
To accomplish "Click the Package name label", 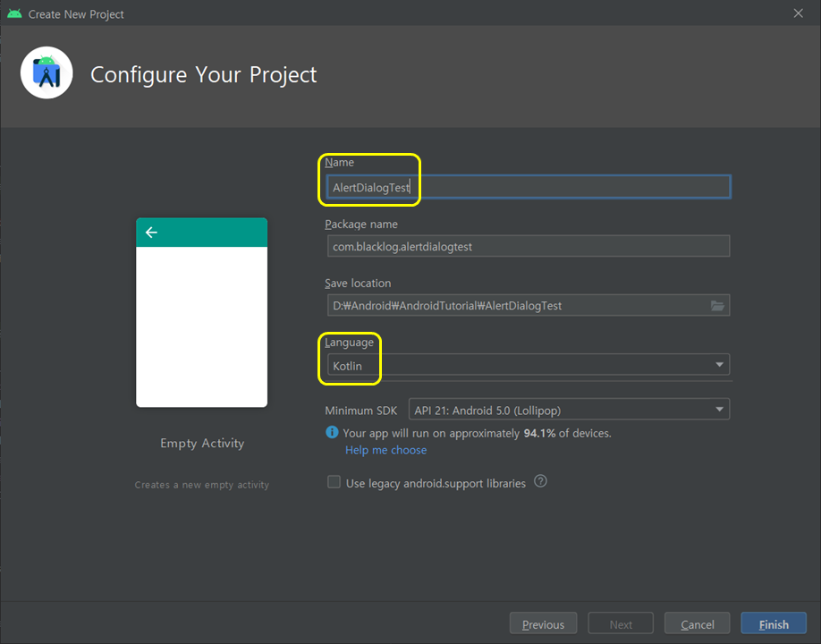I will (360, 225).
